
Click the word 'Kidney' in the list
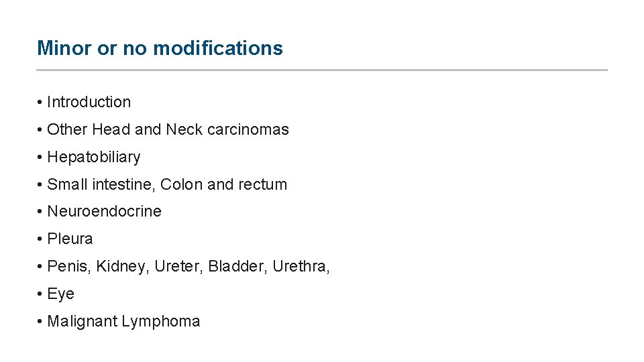click(x=121, y=267)
